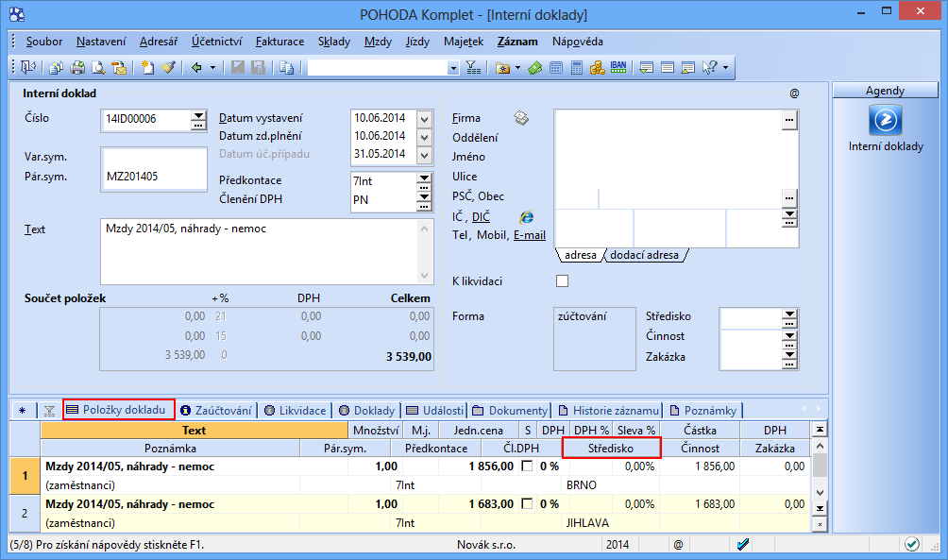This screenshot has height=560, width=948.
Task: Switch to the Zaúčtování tab
Action: (x=216, y=411)
